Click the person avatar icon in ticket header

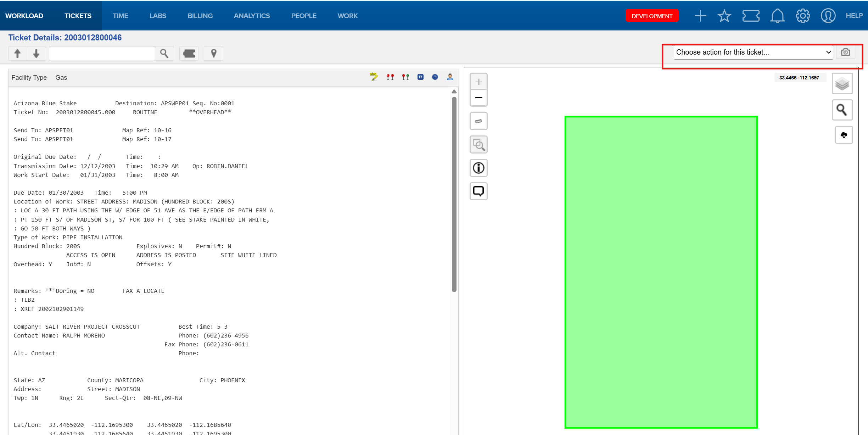pyautogui.click(x=450, y=77)
